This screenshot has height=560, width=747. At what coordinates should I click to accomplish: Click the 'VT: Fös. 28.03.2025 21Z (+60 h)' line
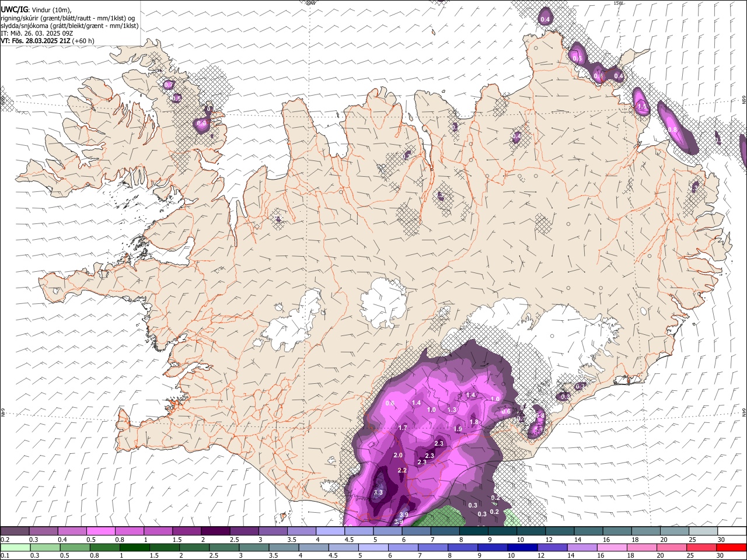(x=47, y=41)
